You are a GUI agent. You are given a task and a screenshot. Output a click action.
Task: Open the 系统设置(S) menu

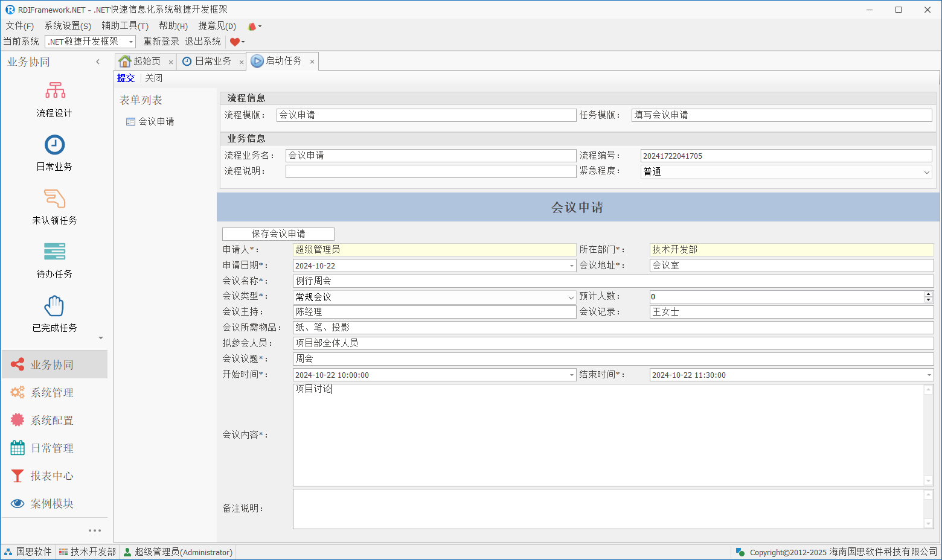68,26
